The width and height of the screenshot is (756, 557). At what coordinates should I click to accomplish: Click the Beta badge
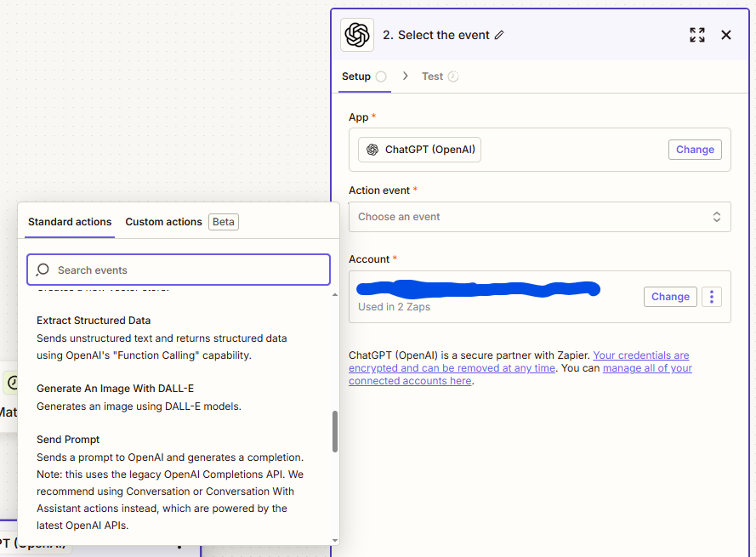[x=224, y=222]
